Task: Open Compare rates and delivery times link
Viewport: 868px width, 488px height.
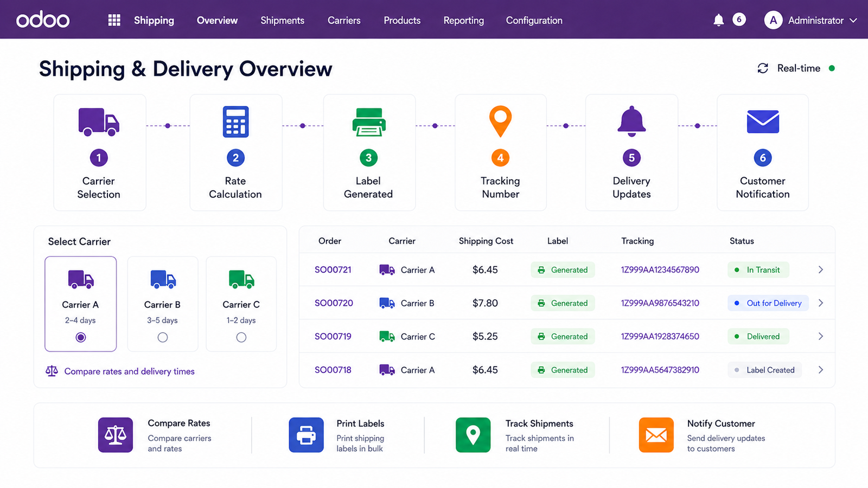Action: [x=129, y=371]
